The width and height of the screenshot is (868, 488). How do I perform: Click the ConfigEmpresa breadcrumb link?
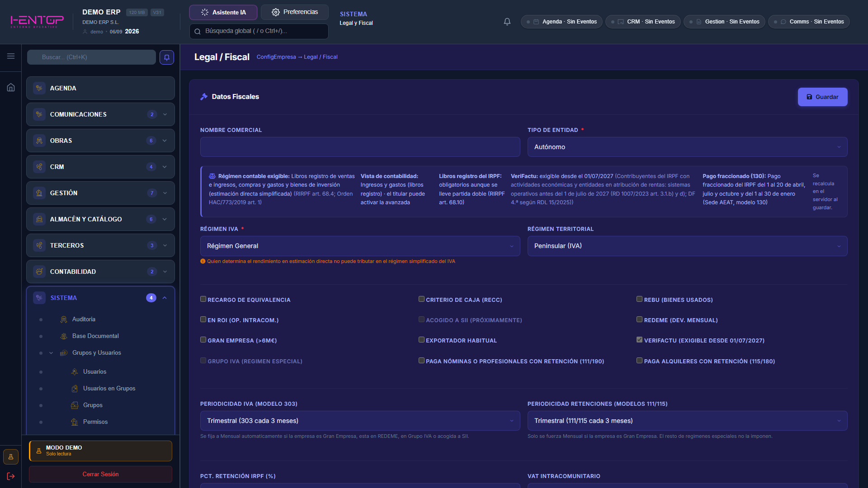[276, 57]
